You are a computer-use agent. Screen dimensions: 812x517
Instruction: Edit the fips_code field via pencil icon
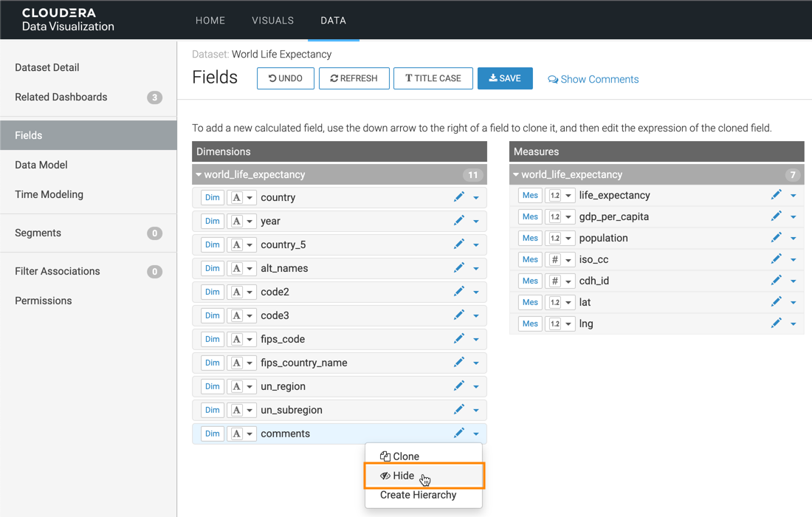click(x=458, y=339)
